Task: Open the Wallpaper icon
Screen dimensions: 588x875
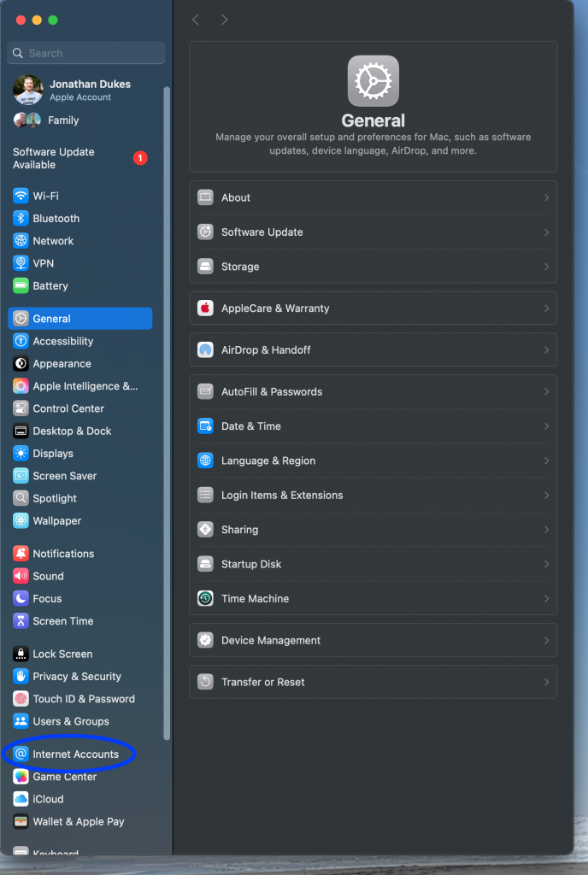Action: pos(21,520)
